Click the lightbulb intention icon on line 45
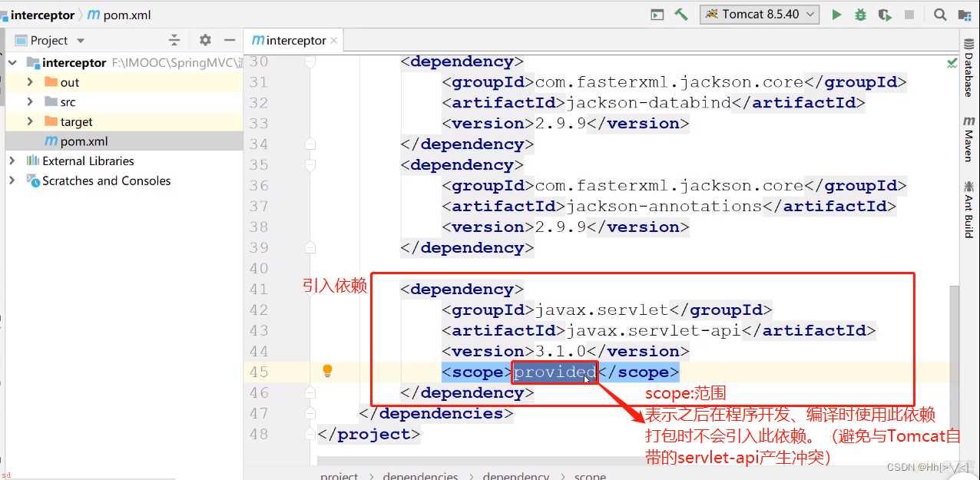The width and height of the screenshot is (980, 480). click(327, 372)
